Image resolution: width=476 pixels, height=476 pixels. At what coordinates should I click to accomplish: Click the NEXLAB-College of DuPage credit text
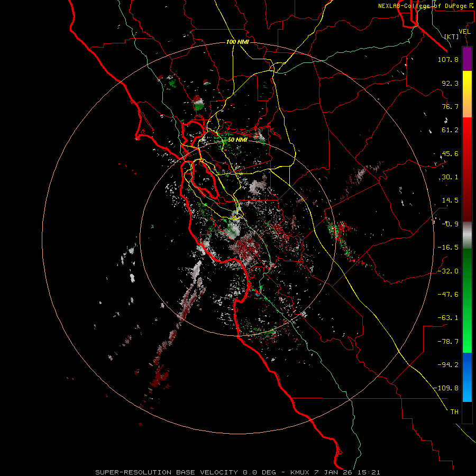tap(426, 6)
